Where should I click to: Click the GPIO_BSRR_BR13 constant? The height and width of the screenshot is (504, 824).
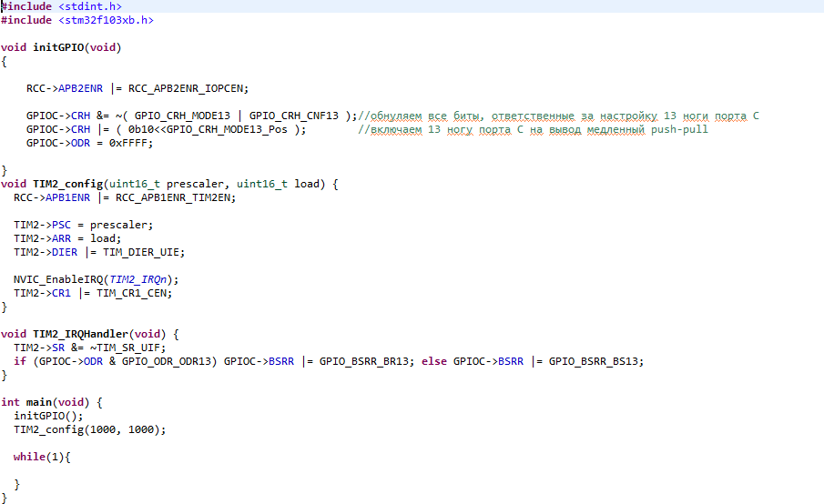[364, 361]
